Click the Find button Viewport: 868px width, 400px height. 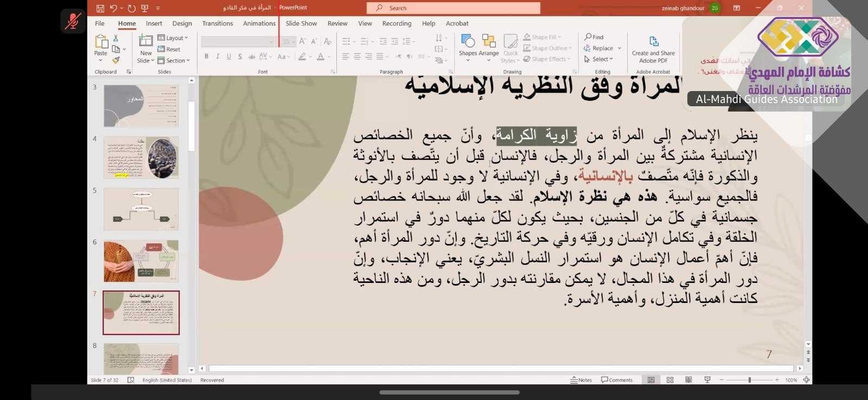point(594,37)
